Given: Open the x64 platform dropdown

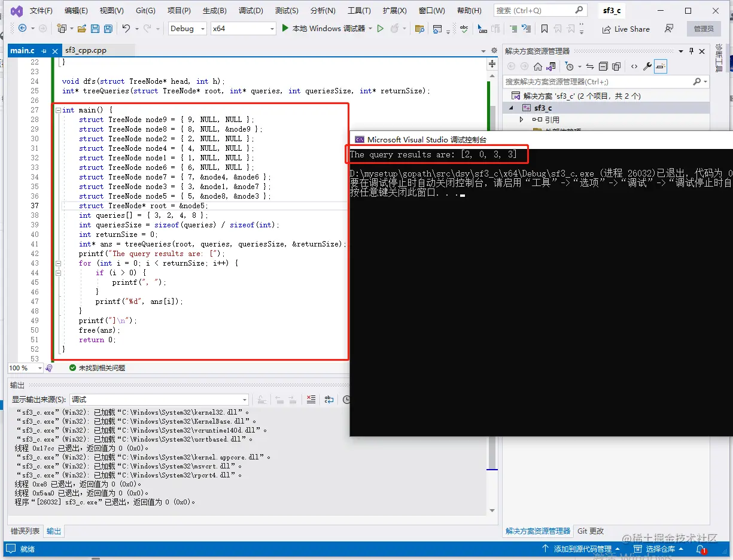Looking at the screenshot, I should pyautogui.click(x=243, y=28).
